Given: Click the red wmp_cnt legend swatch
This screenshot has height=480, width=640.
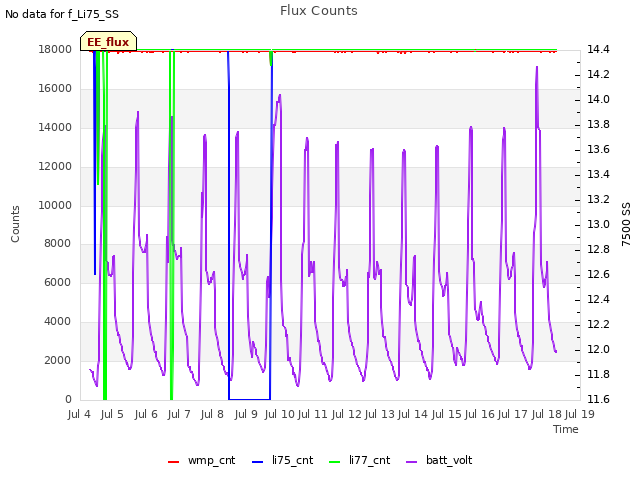Looking at the screenshot, I should pos(173,462).
